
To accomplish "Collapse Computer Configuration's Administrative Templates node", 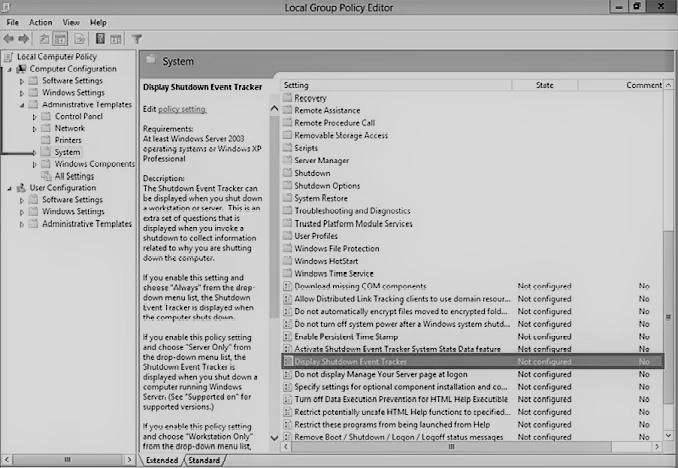I will tap(22, 105).
